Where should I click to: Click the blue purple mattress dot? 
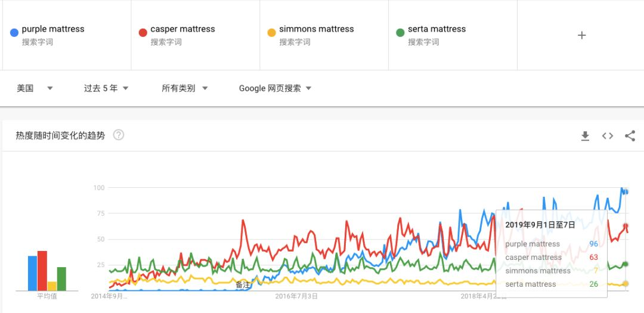click(x=14, y=32)
